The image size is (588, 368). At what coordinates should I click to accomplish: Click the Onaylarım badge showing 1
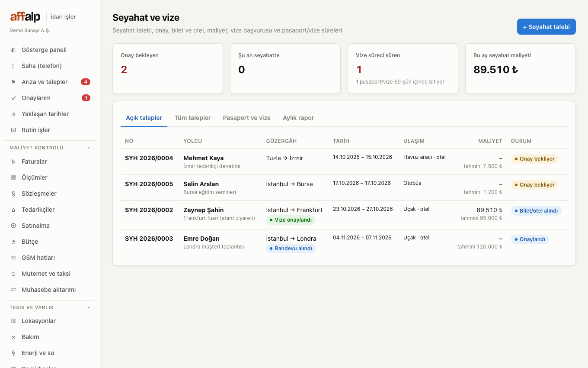86,98
